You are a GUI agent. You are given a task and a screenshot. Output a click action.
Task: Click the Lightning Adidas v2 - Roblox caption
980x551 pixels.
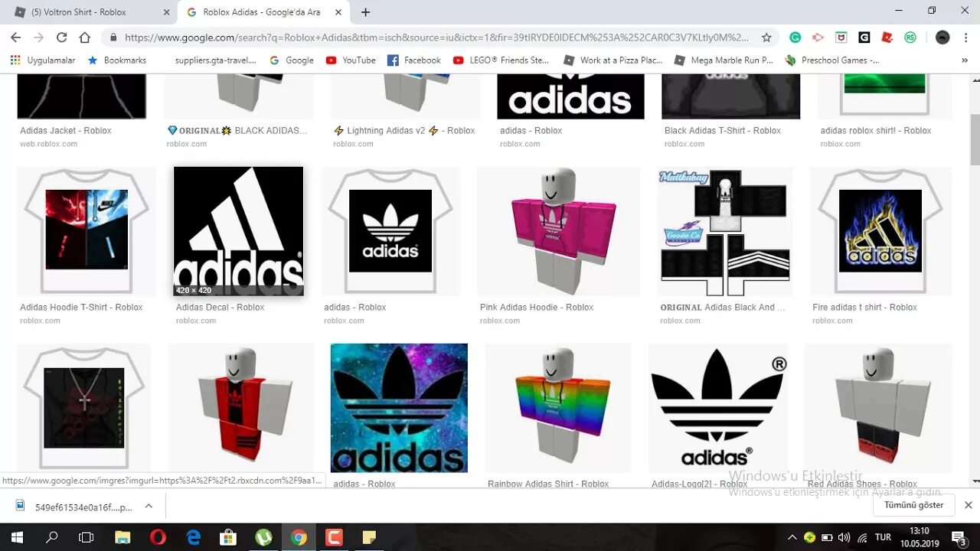click(x=404, y=131)
